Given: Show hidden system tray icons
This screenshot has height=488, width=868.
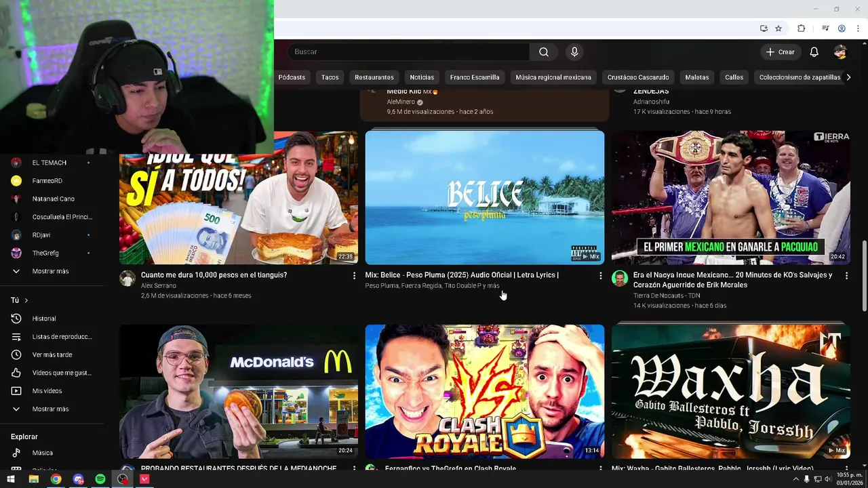Looking at the screenshot, I should point(796,479).
